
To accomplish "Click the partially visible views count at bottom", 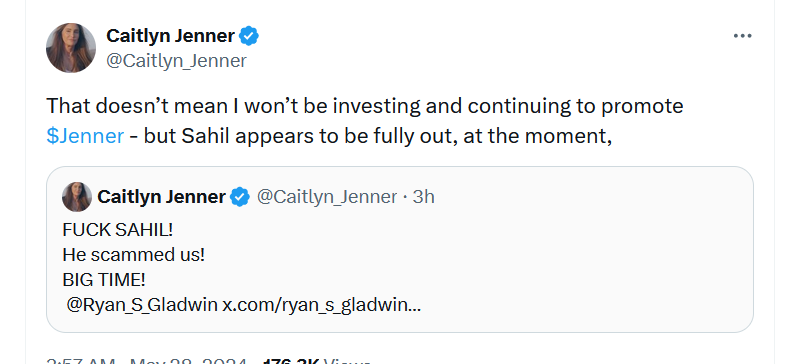I will click(x=317, y=361).
